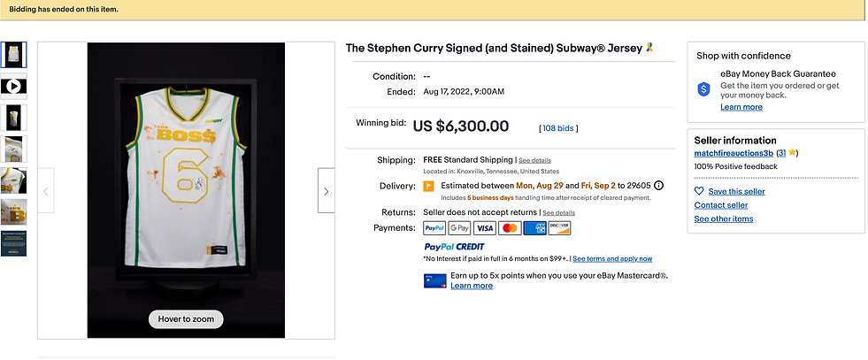This screenshot has width=868, height=360.
Task: Select the last dark blue thumbnail
Action: (x=13, y=243)
